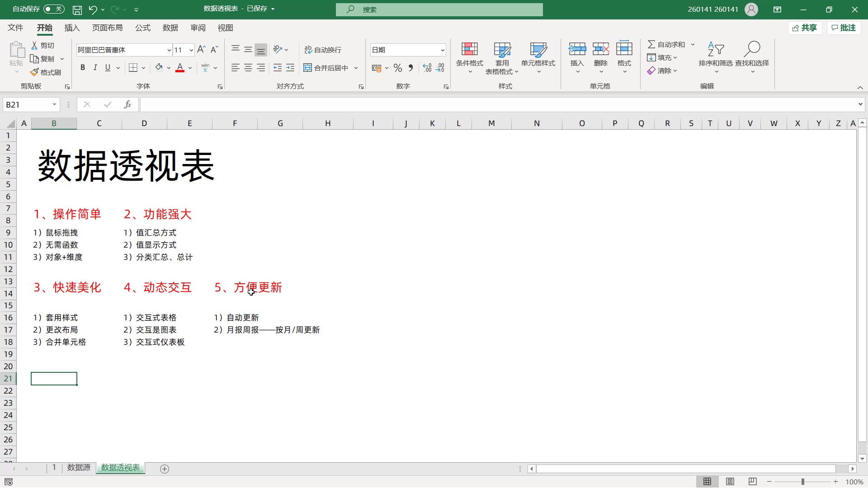Click the insert function fx icon
Viewport: 868px width, 488px height.
127,105
